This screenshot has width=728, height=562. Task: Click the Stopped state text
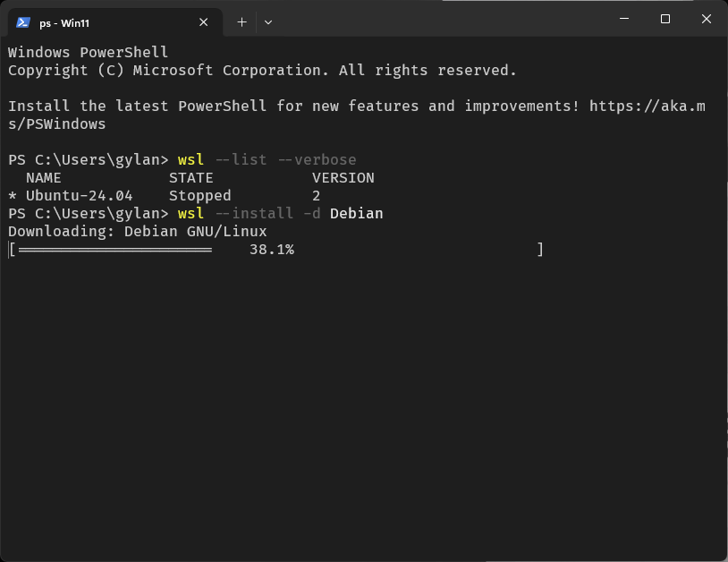pos(199,196)
